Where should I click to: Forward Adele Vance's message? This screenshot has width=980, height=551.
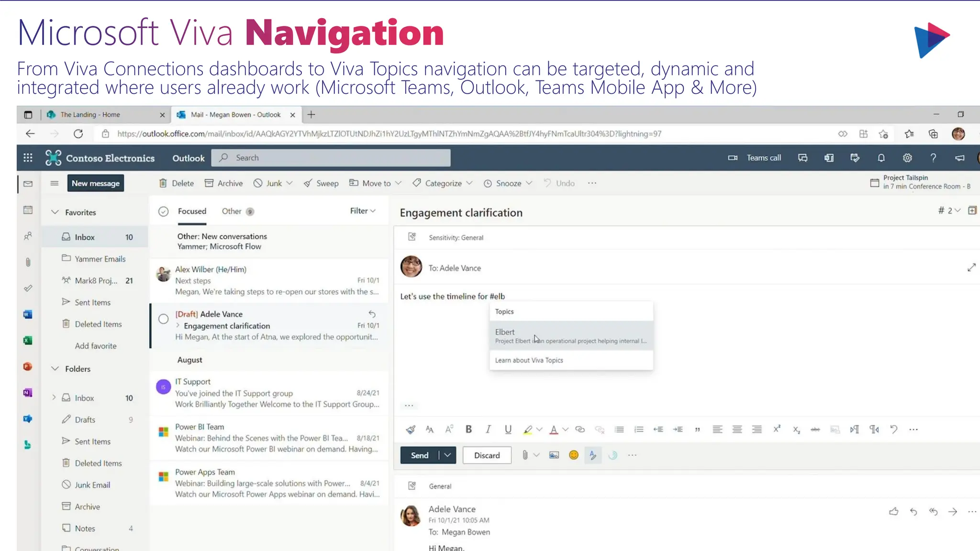(x=953, y=512)
